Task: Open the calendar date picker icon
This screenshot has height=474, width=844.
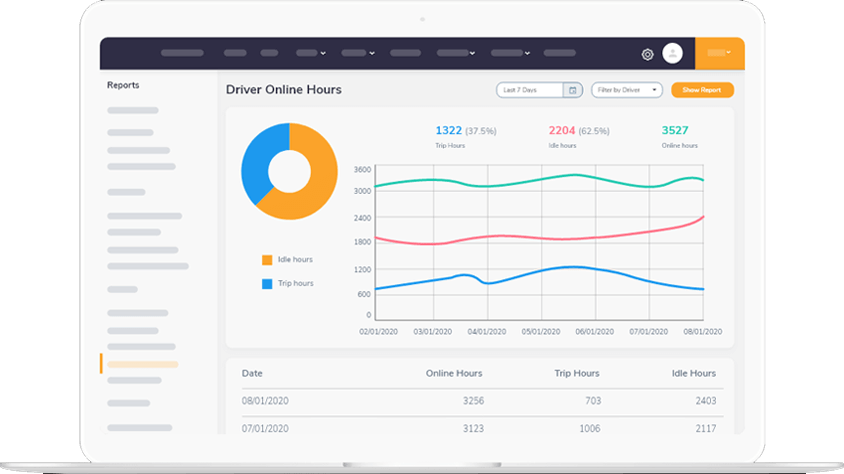Action: coord(573,90)
